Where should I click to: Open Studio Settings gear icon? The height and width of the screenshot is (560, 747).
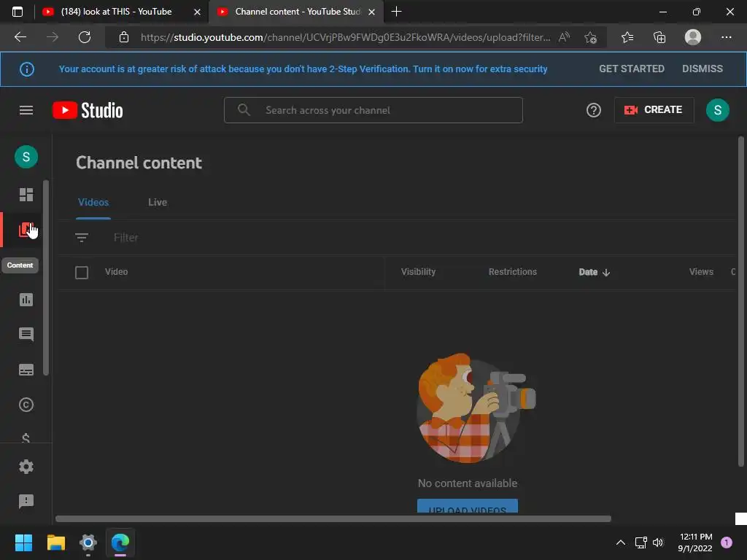(26, 467)
